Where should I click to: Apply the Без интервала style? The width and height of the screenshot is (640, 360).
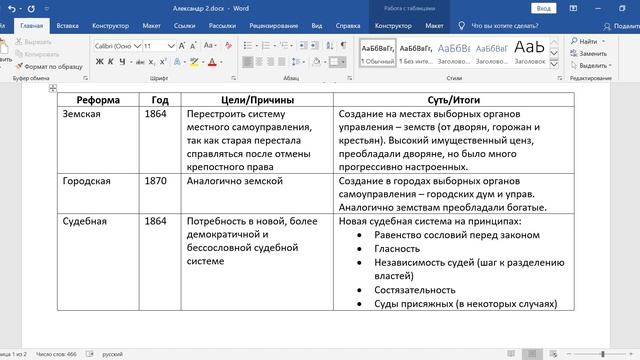tap(416, 53)
